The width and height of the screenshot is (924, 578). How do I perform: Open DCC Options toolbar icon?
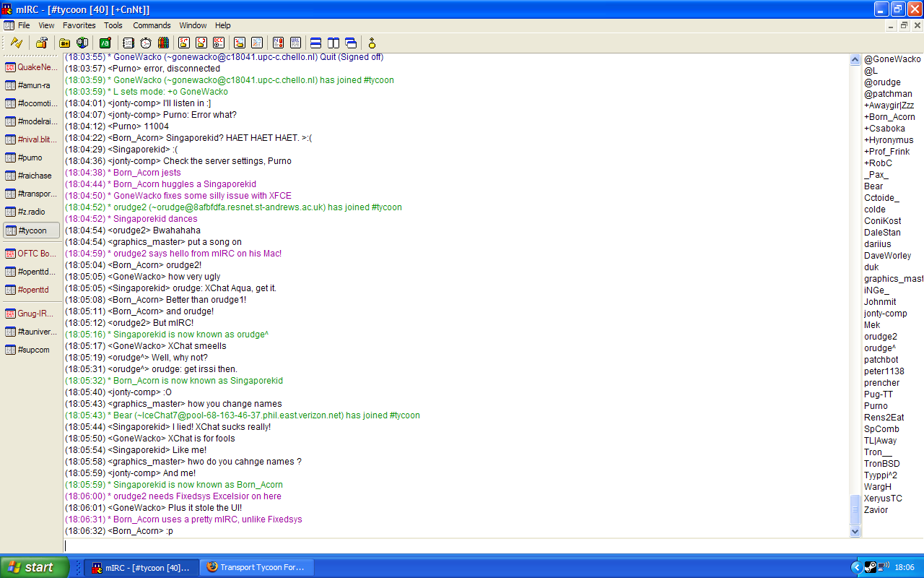pos(218,43)
